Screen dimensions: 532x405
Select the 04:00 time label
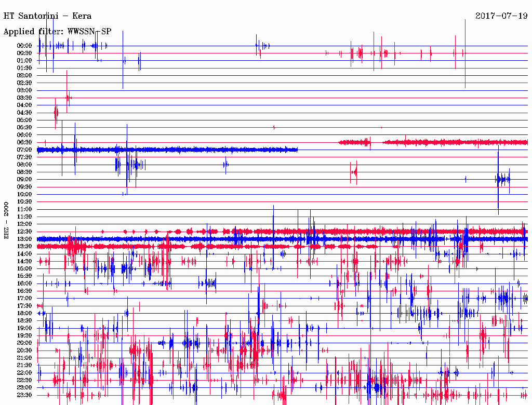coord(24,105)
